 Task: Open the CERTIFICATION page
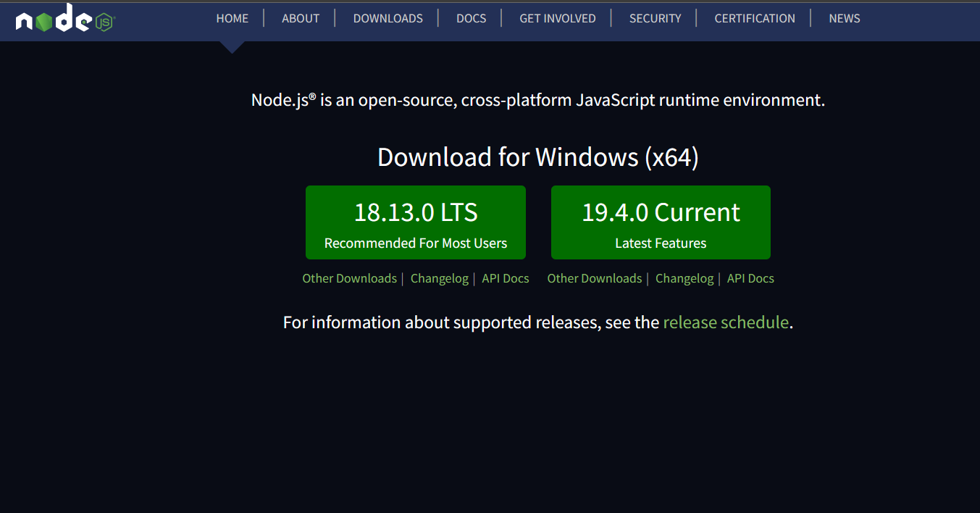click(755, 18)
